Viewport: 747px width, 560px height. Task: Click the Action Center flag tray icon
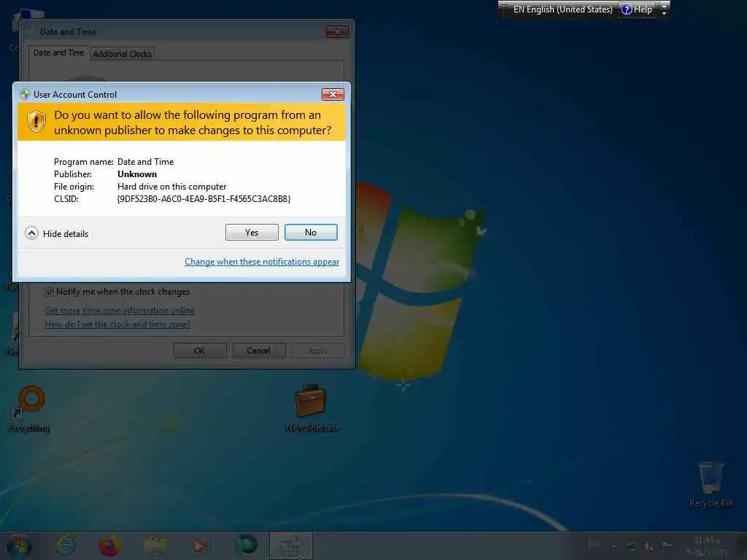tap(666, 545)
